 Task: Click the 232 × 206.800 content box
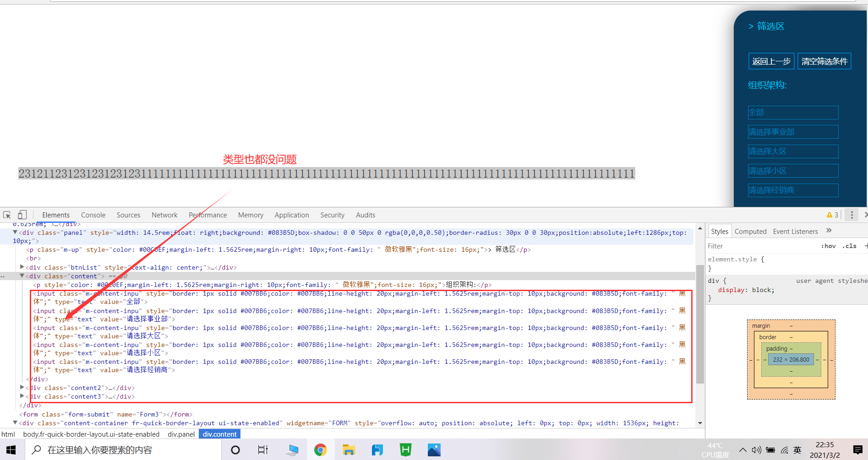(791, 359)
